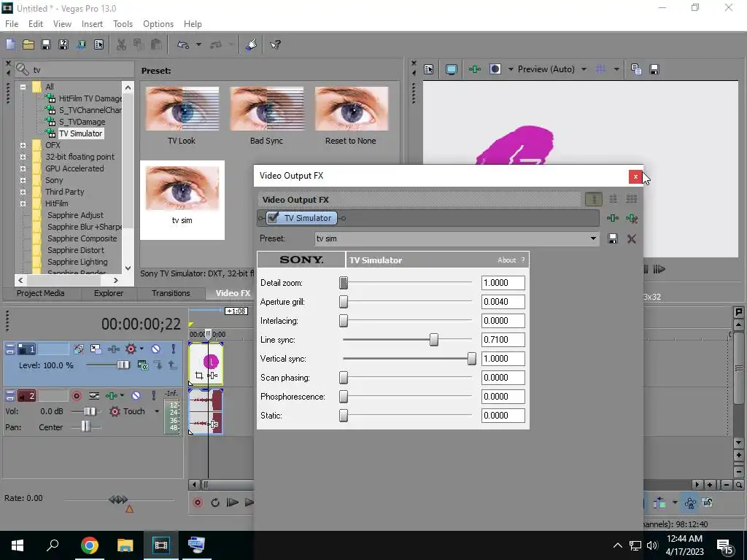Click the Video Output FX icon in preview toolbar

point(474,69)
